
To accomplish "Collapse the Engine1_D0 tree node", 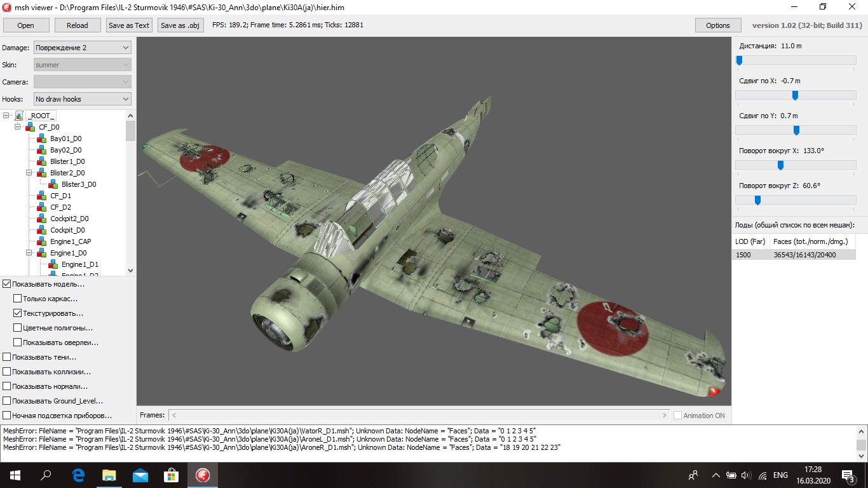I will [30, 253].
